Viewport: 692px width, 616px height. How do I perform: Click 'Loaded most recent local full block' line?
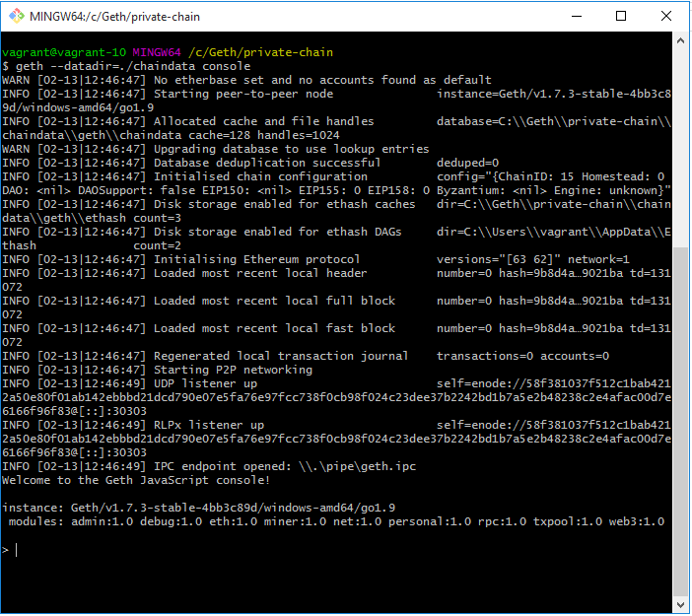point(274,301)
